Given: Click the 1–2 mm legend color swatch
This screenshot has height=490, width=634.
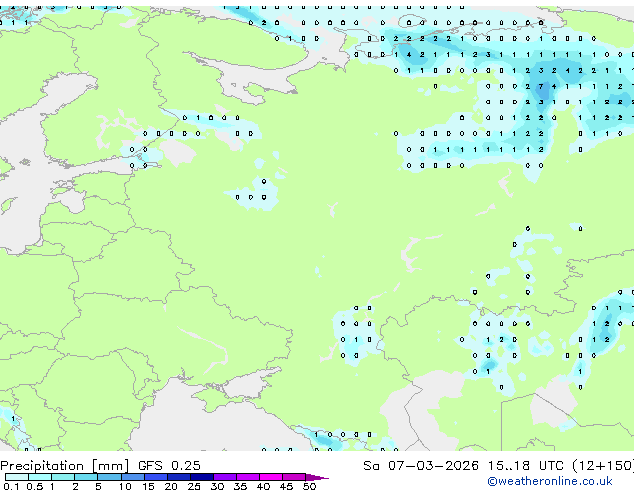Looking at the screenshot, I should tap(63, 477).
